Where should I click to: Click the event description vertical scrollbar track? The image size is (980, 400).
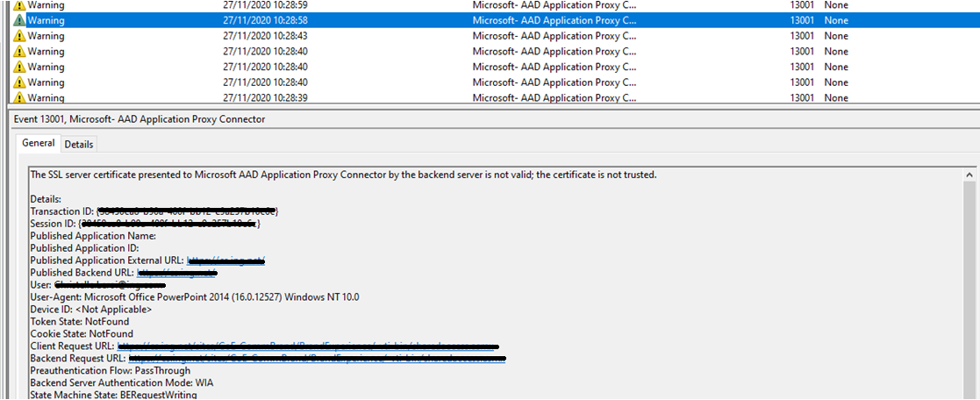[969, 291]
